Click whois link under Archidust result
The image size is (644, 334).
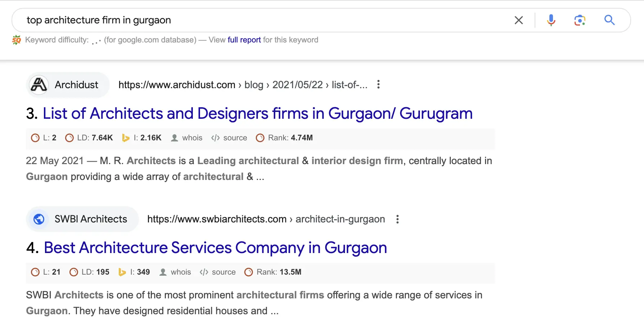pos(192,138)
